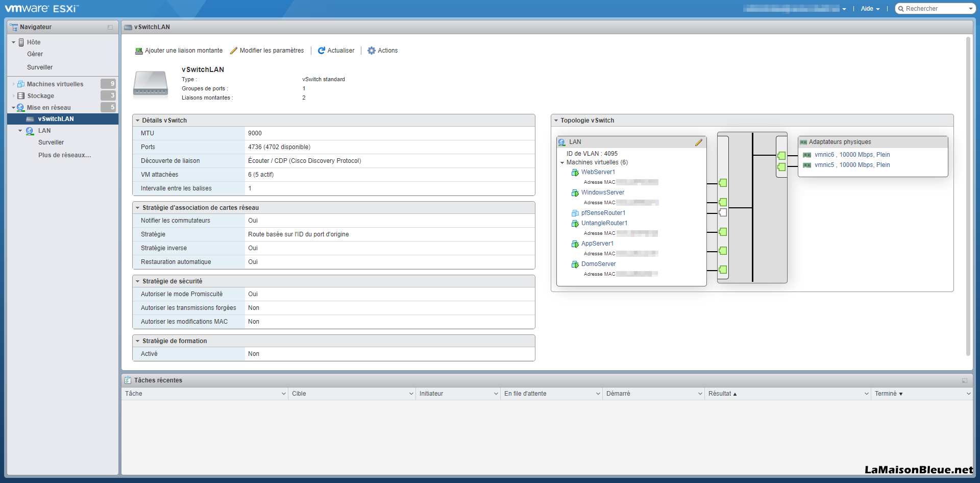This screenshot has width=980, height=483.
Task: Click the LAN port group icon in navigator
Action: pos(30,131)
